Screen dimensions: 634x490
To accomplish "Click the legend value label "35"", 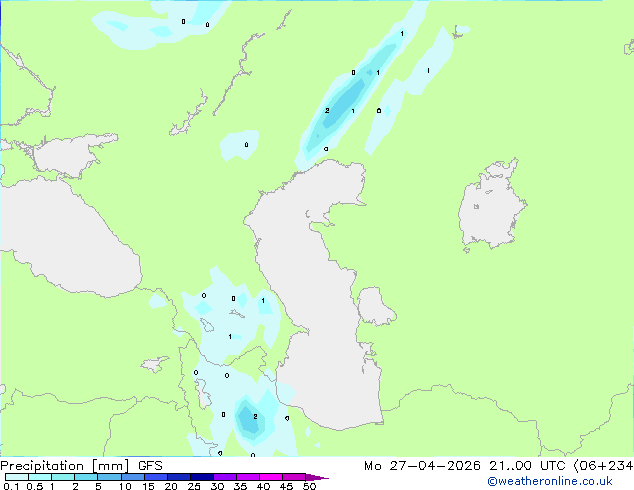I will click(x=240, y=486).
